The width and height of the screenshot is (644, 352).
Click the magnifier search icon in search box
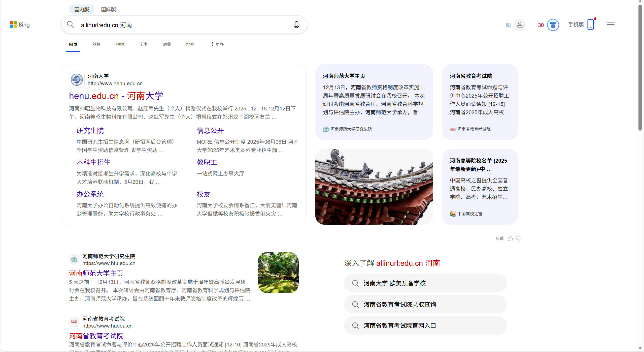[x=71, y=25]
